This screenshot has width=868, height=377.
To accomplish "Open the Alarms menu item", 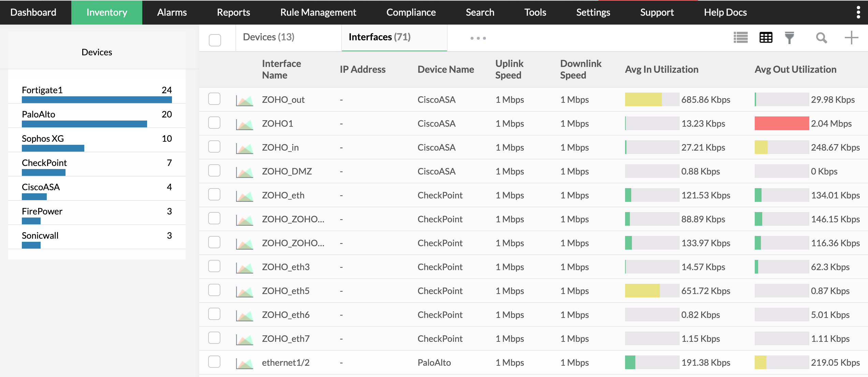I will pos(172,12).
